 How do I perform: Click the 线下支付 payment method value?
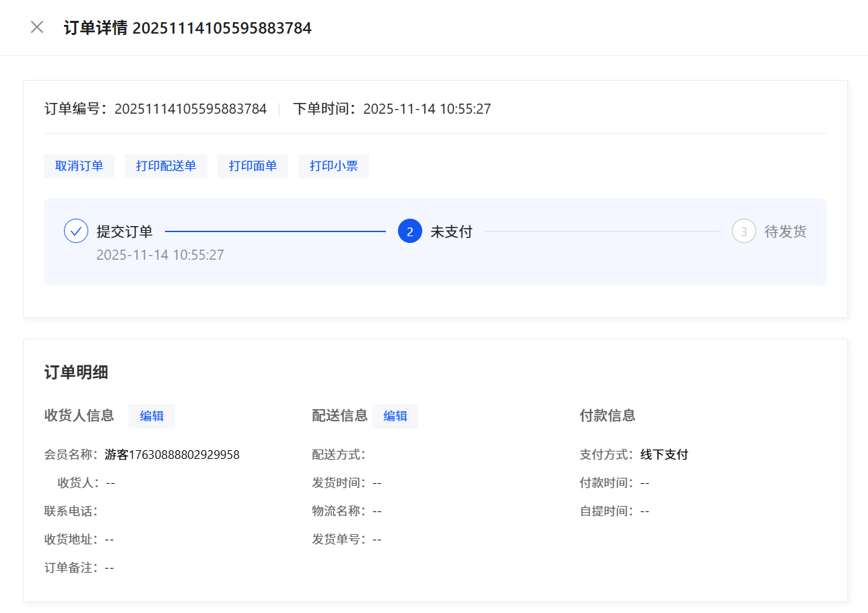(x=664, y=455)
